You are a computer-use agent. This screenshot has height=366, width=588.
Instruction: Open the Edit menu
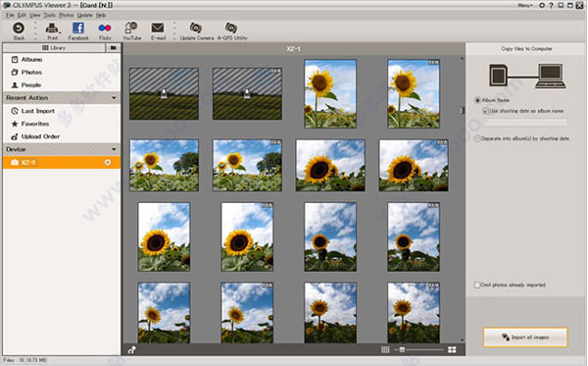coord(22,15)
